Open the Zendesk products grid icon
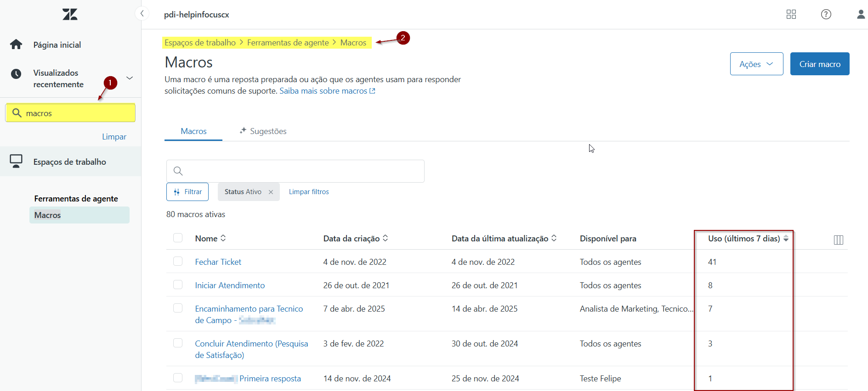The width and height of the screenshot is (868, 391). (x=791, y=14)
